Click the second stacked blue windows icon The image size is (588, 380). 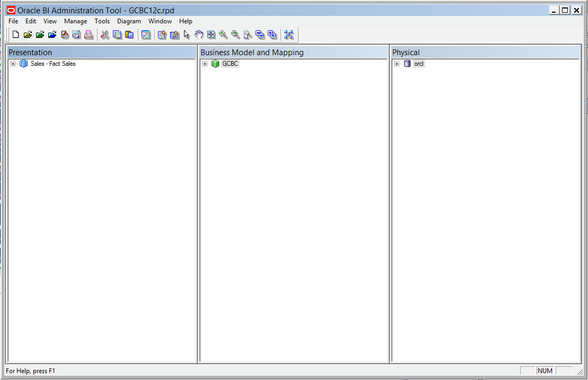[x=272, y=35]
